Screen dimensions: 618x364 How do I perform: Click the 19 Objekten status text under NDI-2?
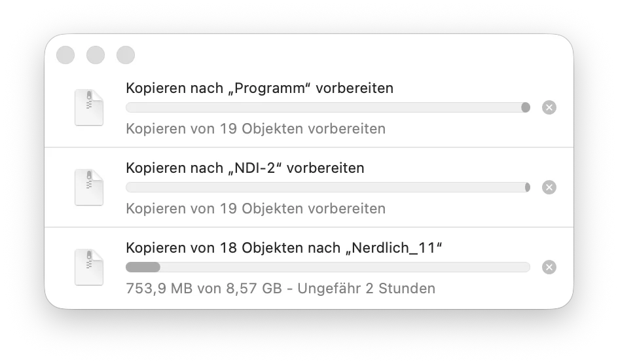[255, 208]
